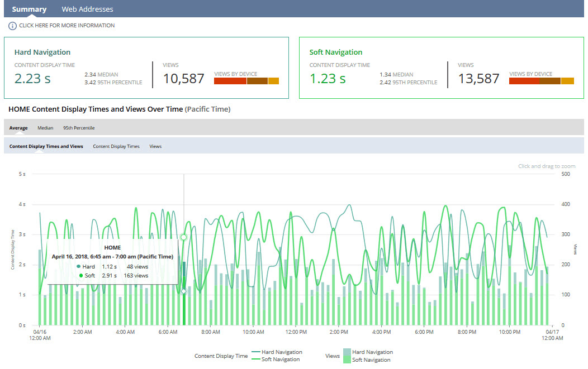Screen dimensions: 588x369
Task: Open the Content Display Times view tab
Action: pos(117,146)
